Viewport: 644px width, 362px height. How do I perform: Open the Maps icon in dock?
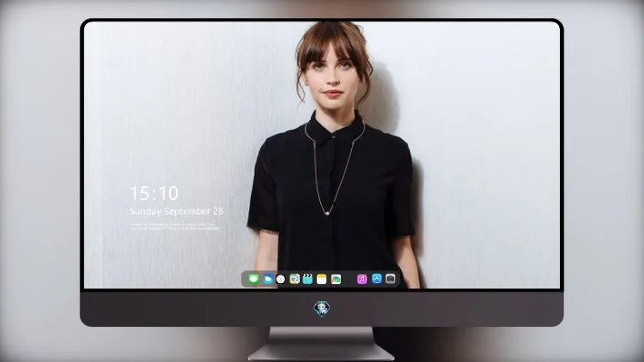[295, 279]
